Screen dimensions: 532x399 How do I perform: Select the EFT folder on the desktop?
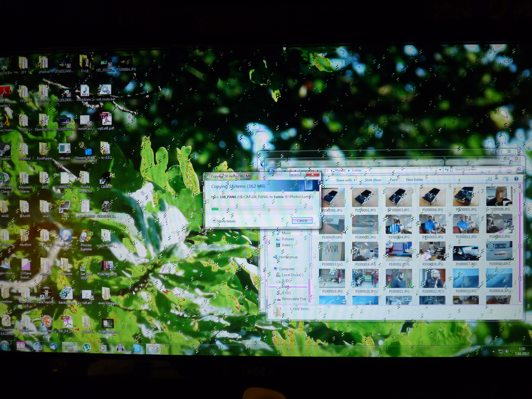(x=24, y=65)
